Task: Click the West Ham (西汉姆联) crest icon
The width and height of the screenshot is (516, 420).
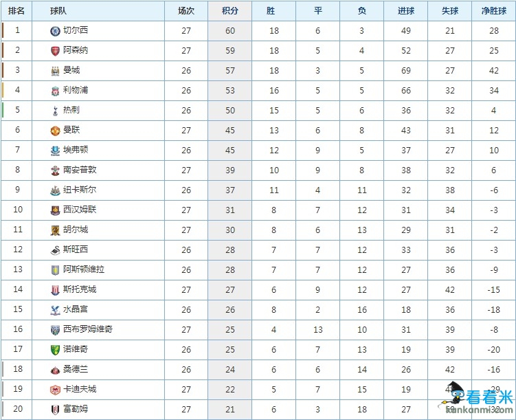Action: click(55, 210)
